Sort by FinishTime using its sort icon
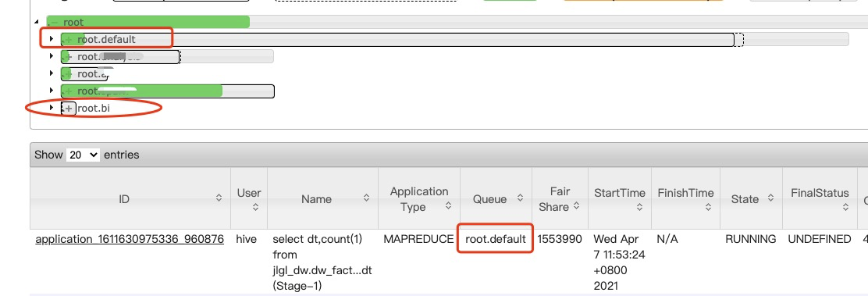 (x=709, y=207)
